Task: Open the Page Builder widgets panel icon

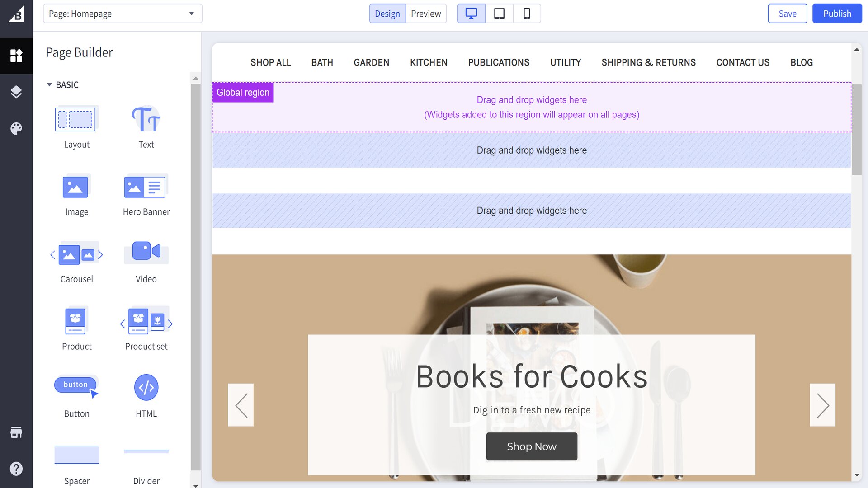Action: click(x=16, y=56)
